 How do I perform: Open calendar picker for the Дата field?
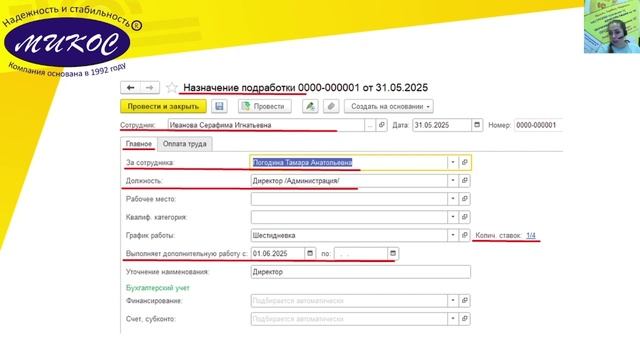[x=477, y=125]
